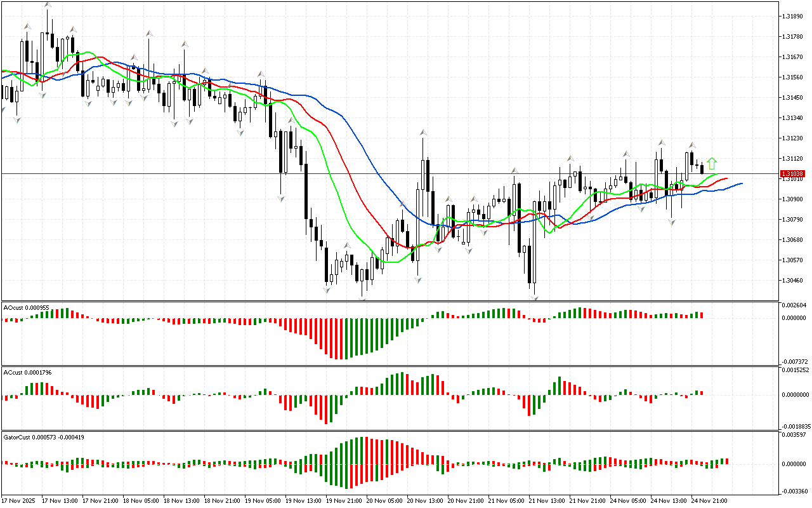Click the right end of the red Alligator line
This screenshot has width=812, height=508.
click(726, 178)
